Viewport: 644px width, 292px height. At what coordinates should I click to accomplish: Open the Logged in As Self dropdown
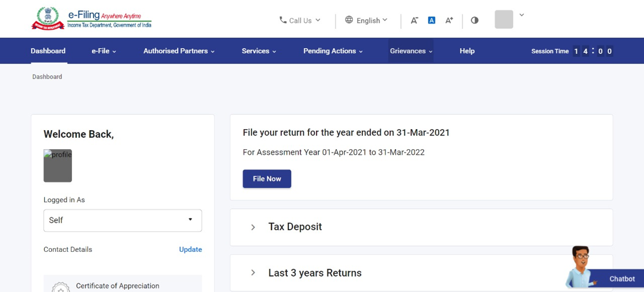click(x=122, y=220)
